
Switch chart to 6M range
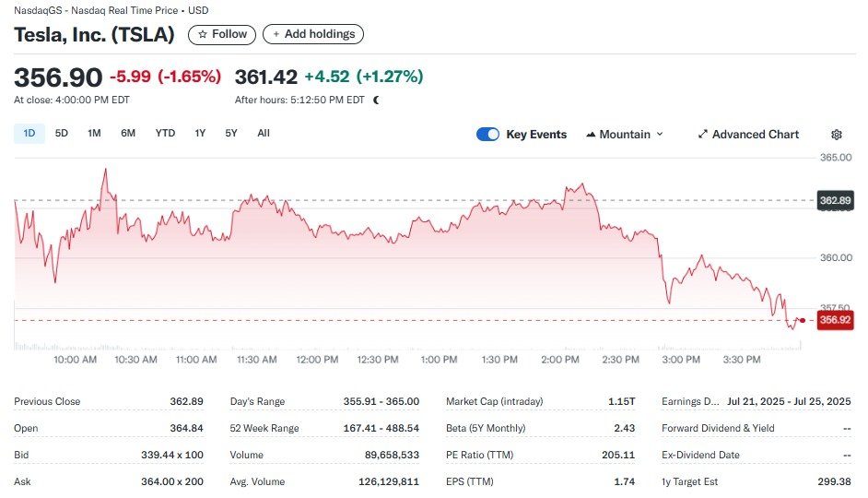[128, 133]
